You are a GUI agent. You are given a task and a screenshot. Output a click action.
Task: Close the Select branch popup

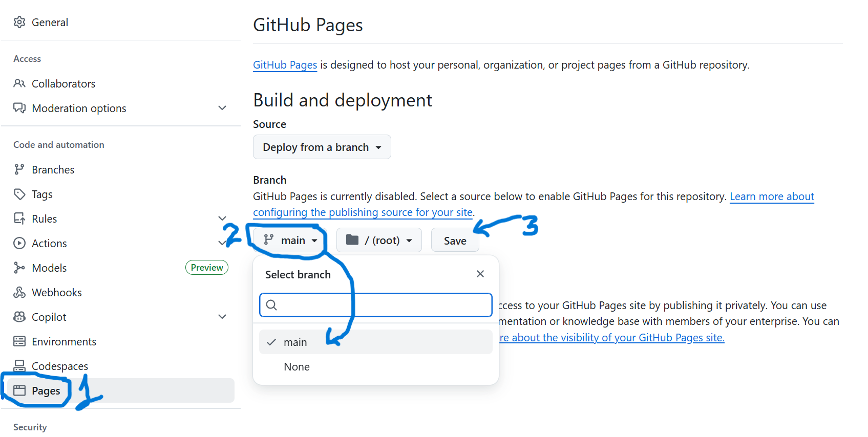(480, 274)
